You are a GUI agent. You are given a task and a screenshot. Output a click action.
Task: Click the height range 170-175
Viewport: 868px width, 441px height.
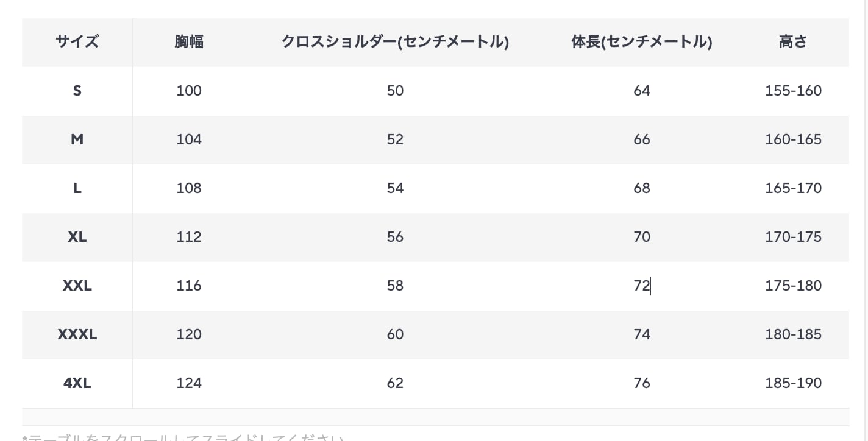[793, 237]
